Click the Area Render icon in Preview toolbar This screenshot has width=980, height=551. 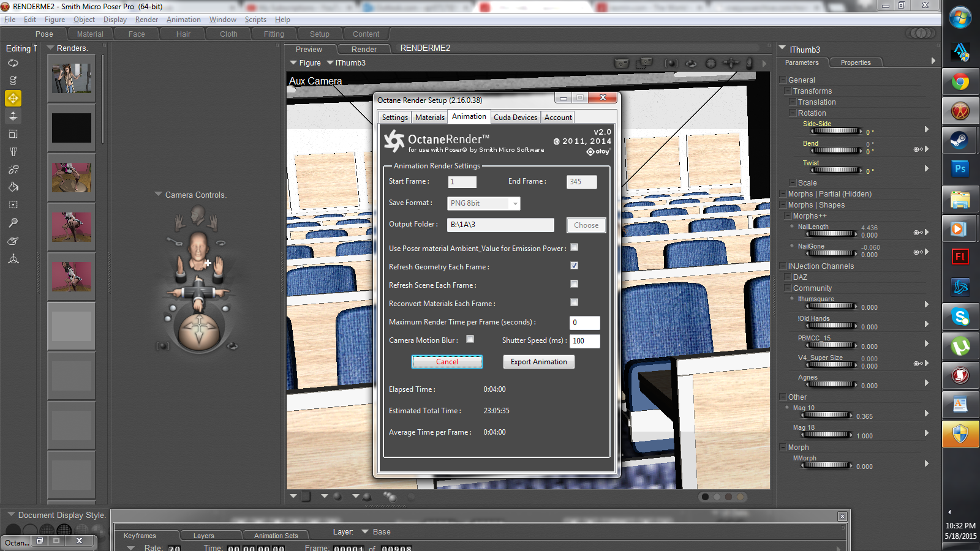644,63
